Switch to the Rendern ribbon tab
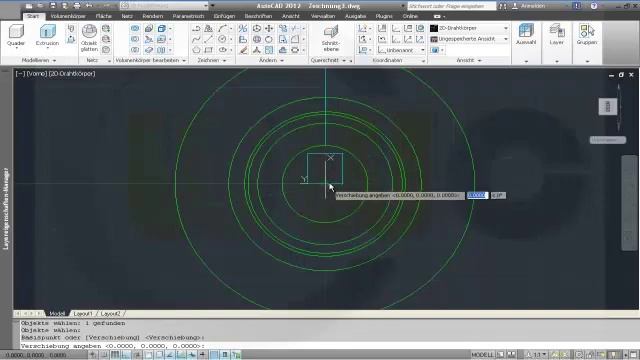This screenshot has width=640, height=360. [153, 16]
